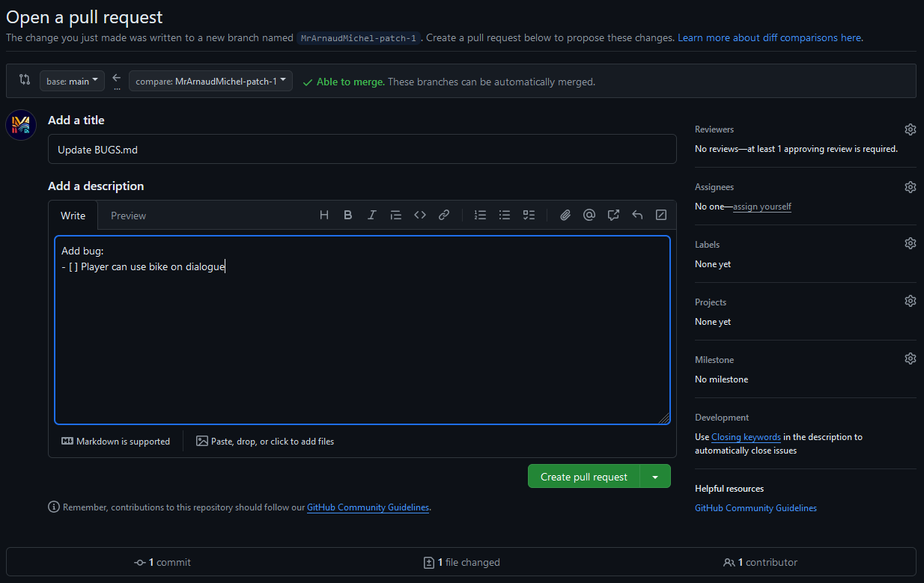The image size is (924, 583).
Task: Apply bold formatting in description toolbar
Action: (x=348, y=216)
